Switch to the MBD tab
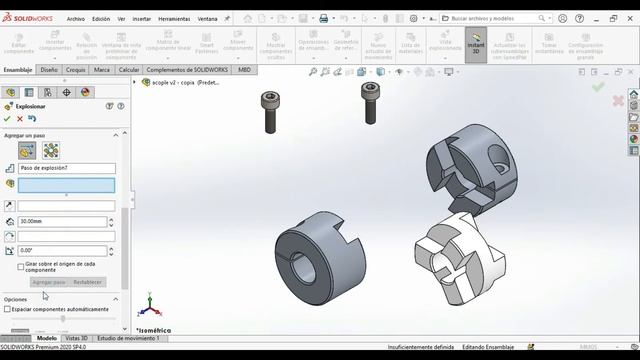Viewport: 640px width, 360px height. pyautogui.click(x=244, y=70)
